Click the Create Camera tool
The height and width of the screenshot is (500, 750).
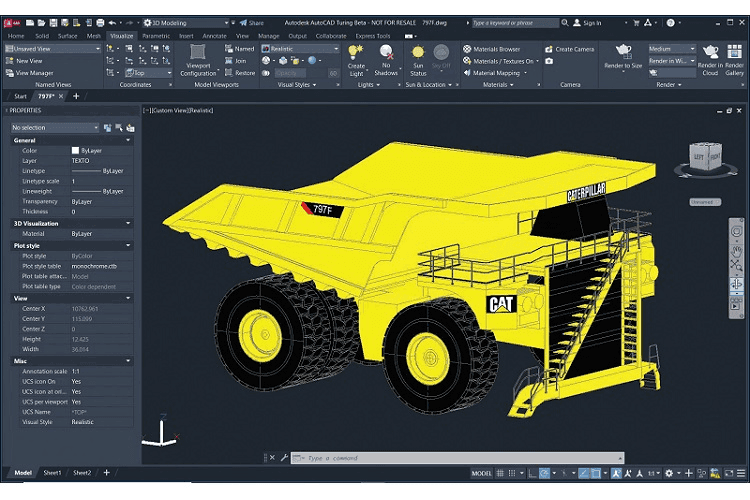570,49
